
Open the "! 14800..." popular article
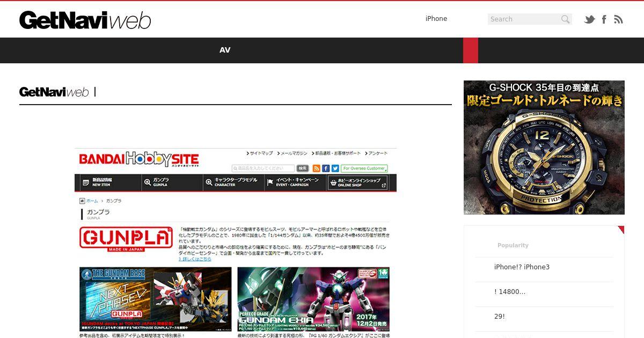click(x=510, y=292)
